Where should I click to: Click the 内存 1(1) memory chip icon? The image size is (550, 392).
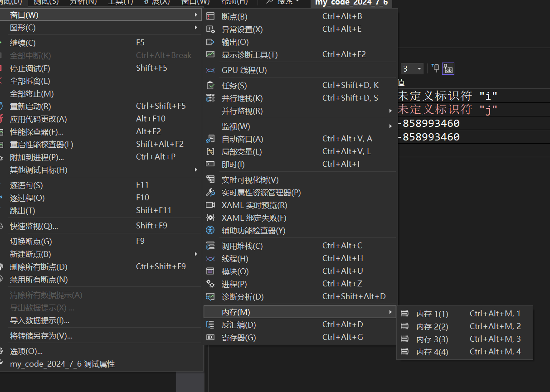click(405, 314)
